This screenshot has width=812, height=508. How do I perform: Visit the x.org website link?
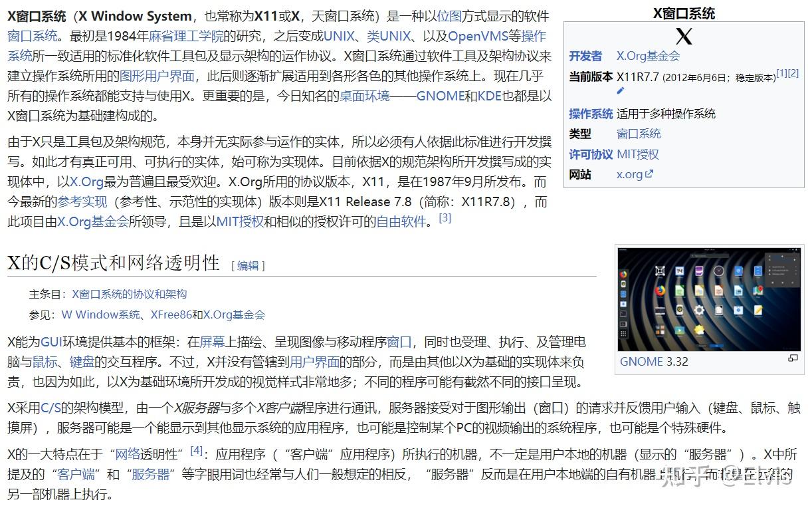[629, 174]
